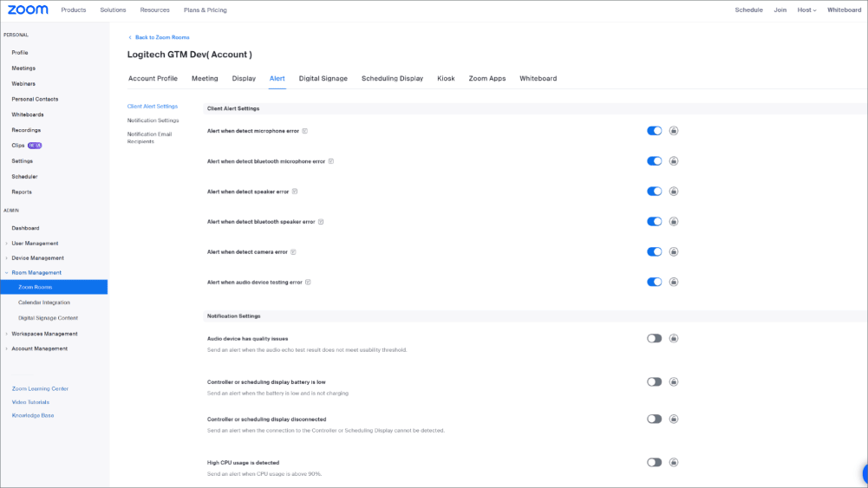Viewport: 868px width, 488px height.
Task: Turn off bluetooth speaker error alert toggle
Action: (x=654, y=222)
